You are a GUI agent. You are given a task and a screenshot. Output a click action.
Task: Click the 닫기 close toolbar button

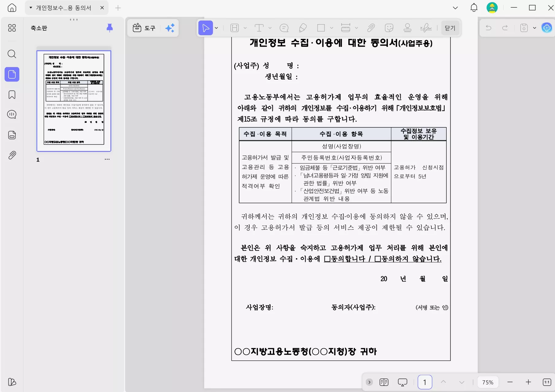click(x=450, y=28)
